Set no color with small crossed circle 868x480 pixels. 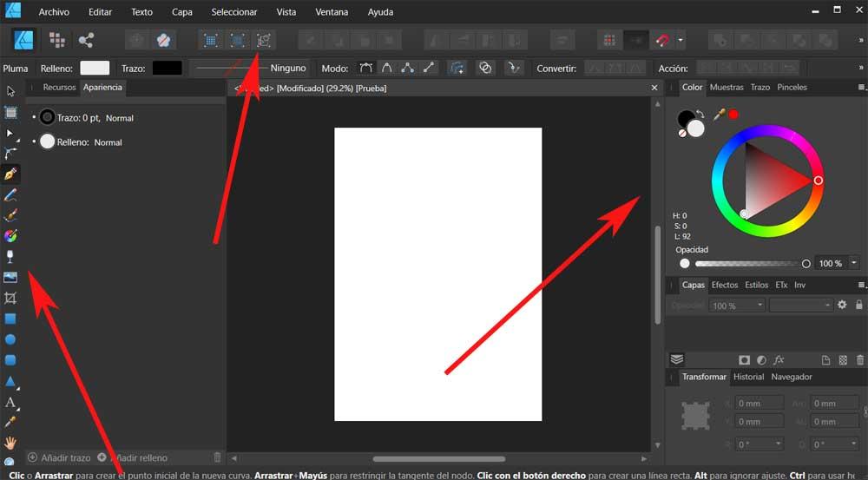point(682,134)
